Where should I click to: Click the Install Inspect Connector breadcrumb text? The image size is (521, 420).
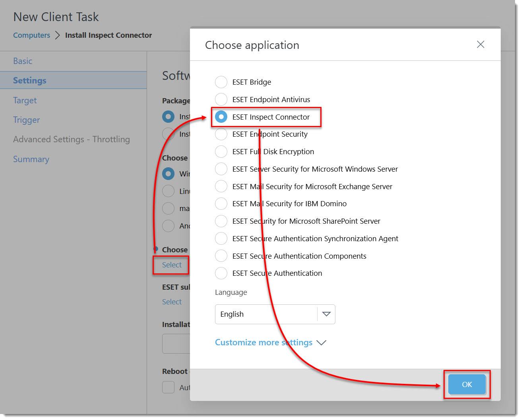tap(108, 35)
